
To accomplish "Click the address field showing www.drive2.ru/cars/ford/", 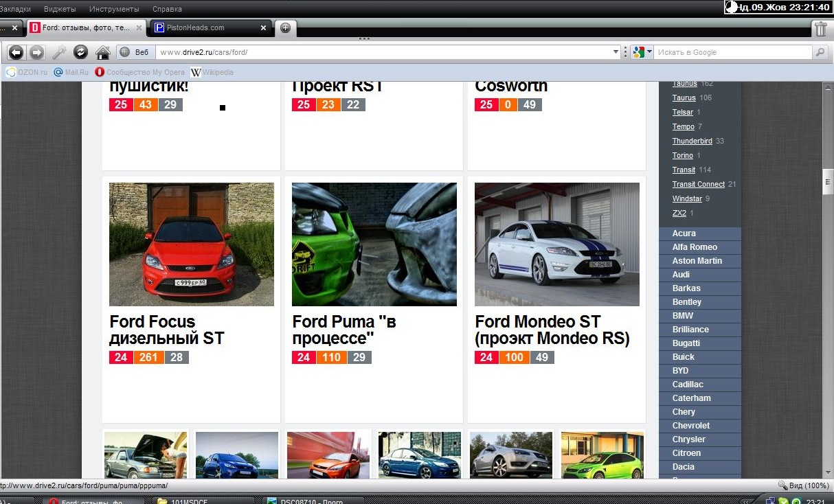I will click(385, 52).
